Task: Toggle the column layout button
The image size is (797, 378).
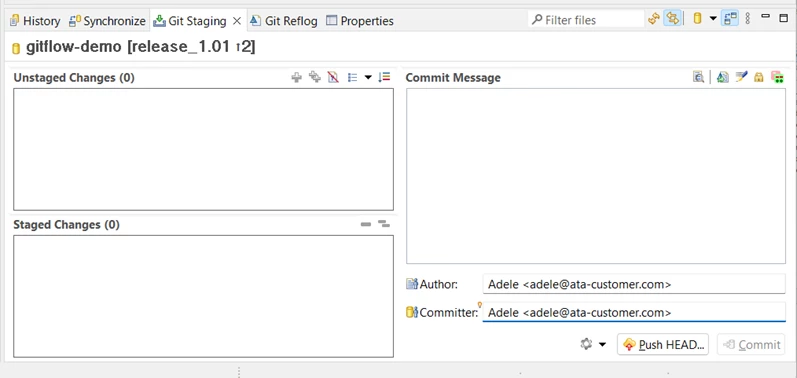Action: click(730, 19)
